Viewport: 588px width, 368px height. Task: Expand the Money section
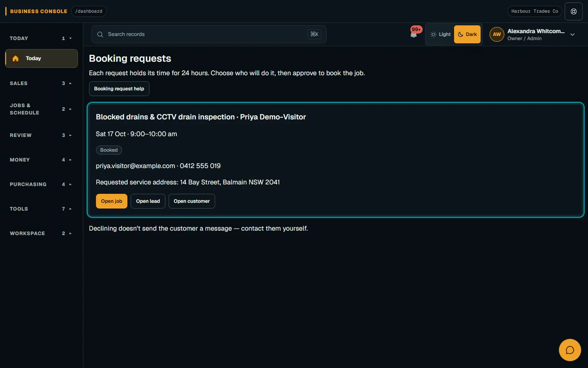click(41, 160)
